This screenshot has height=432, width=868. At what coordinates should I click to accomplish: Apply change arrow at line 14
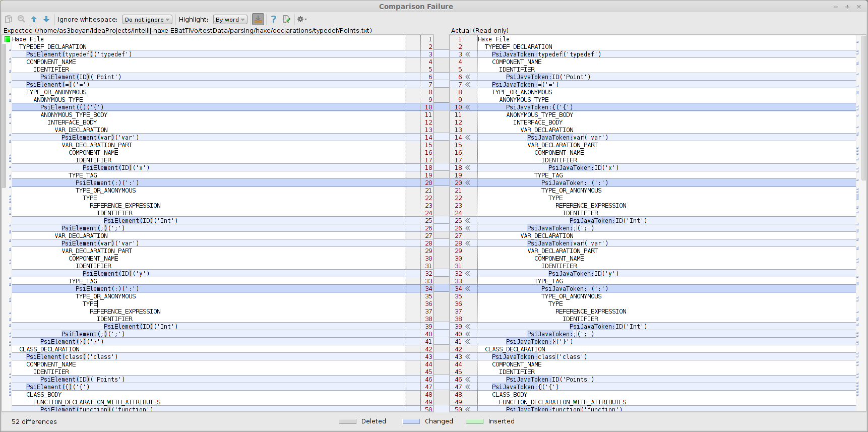[x=468, y=138]
